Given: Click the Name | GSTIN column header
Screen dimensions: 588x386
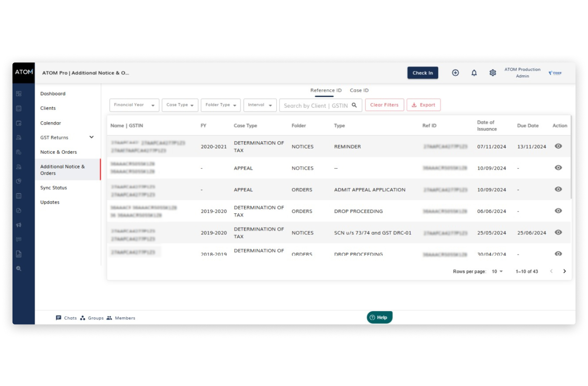Looking at the screenshot, I should 126,125.
